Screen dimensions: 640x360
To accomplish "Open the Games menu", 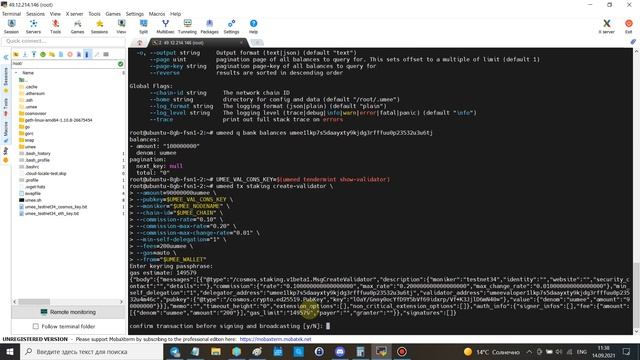I will (113, 13).
